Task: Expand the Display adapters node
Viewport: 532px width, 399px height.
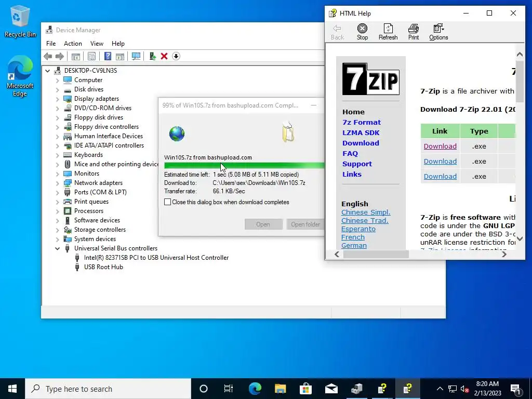Action: [57, 99]
